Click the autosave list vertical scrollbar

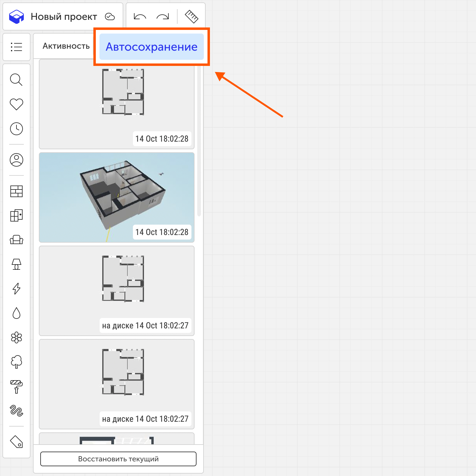199,140
